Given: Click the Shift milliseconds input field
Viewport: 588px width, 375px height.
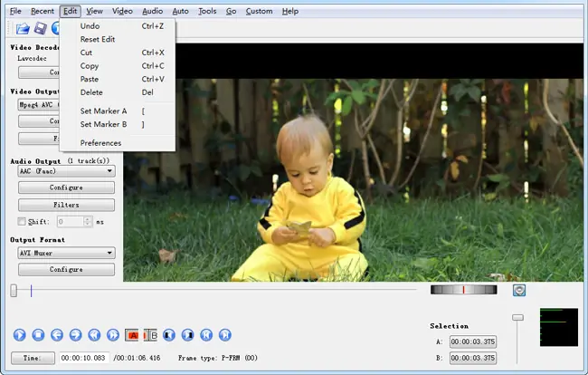Looking at the screenshot, I should click(71, 222).
